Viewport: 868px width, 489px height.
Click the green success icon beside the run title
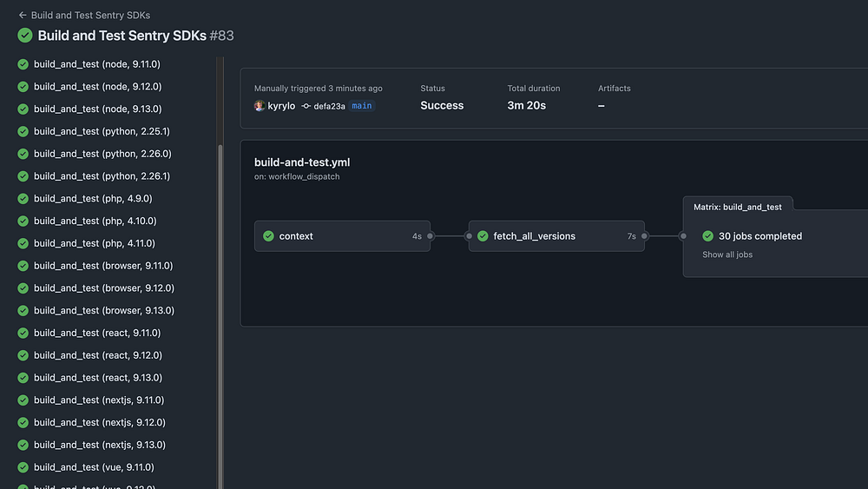pyautogui.click(x=25, y=36)
